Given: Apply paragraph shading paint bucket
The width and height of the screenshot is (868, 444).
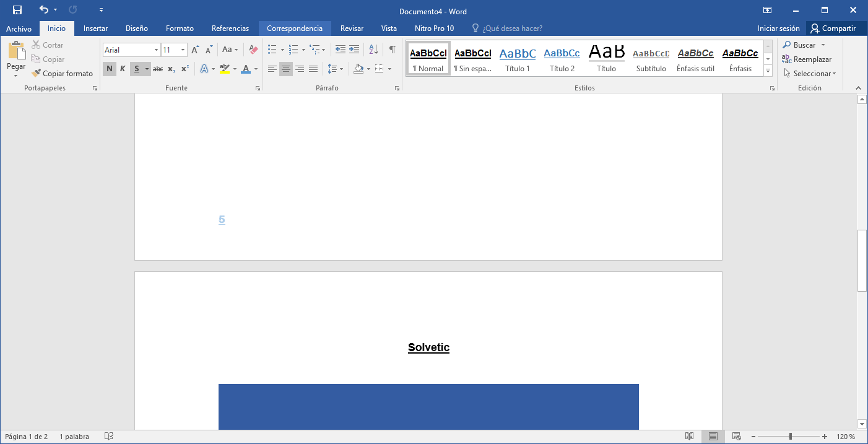Looking at the screenshot, I should pos(358,69).
